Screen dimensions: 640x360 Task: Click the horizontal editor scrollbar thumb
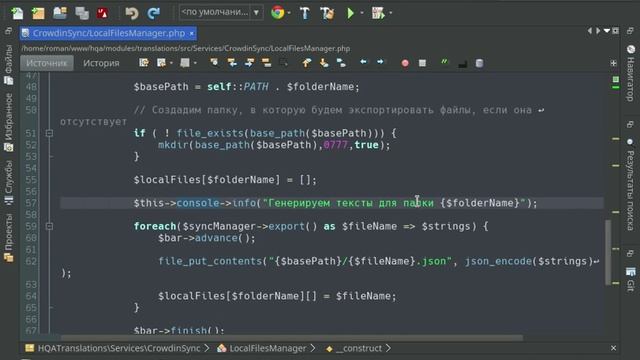click(292, 338)
